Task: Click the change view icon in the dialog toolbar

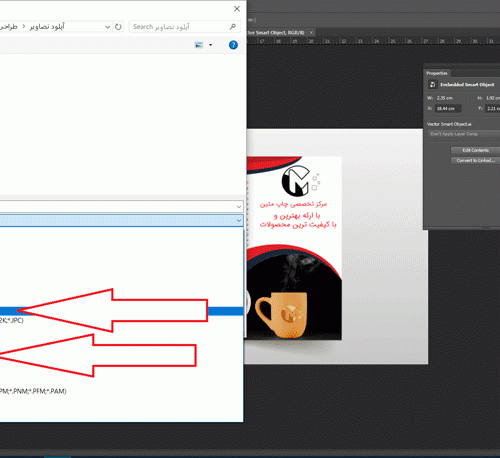Action: [x=199, y=45]
